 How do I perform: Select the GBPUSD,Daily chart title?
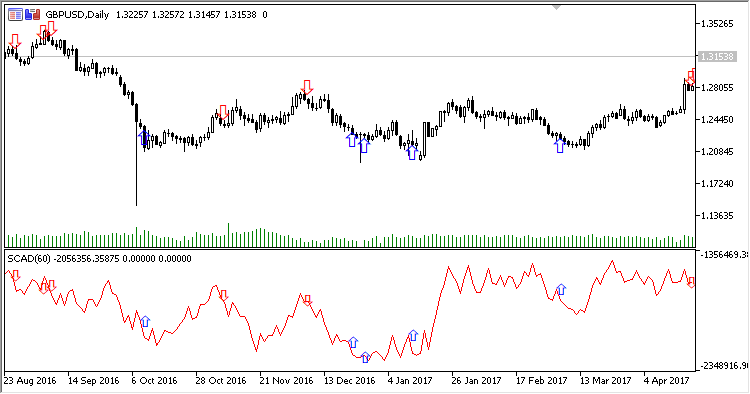click(x=77, y=15)
